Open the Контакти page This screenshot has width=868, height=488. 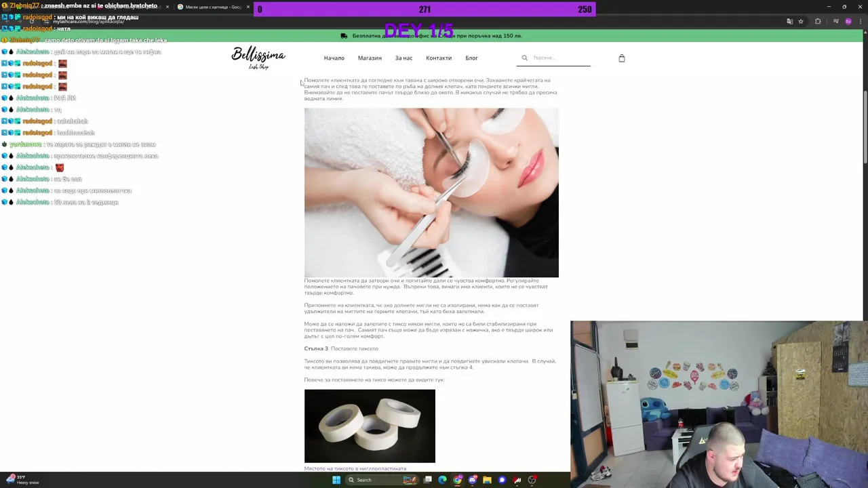click(x=439, y=58)
